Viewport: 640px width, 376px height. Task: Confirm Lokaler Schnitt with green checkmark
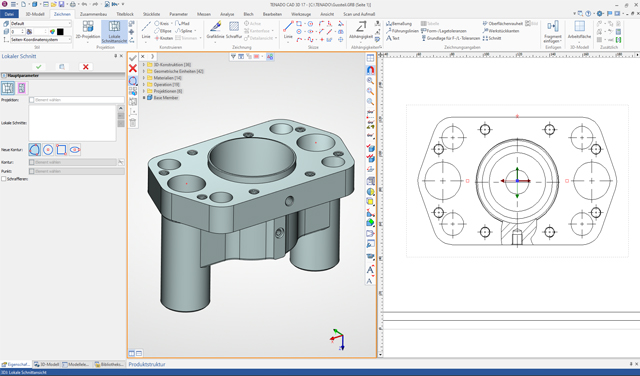click(x=39, y=67)
